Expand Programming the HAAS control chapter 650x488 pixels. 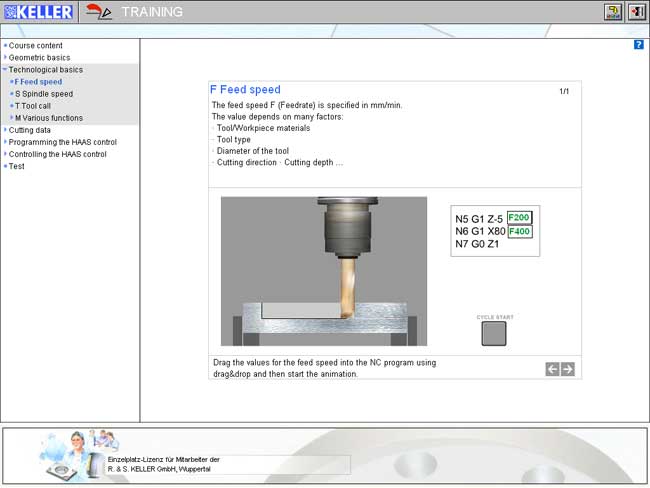63,142
